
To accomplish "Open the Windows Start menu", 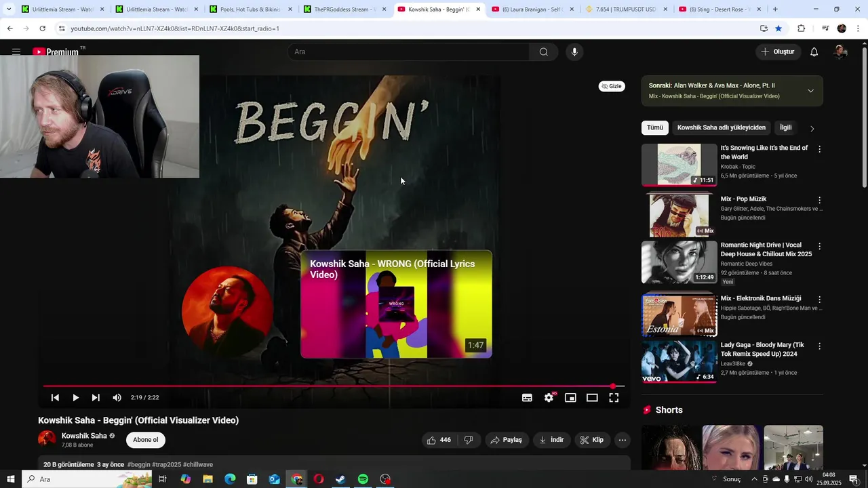I will pyautogui.click(x=11, y=479).
